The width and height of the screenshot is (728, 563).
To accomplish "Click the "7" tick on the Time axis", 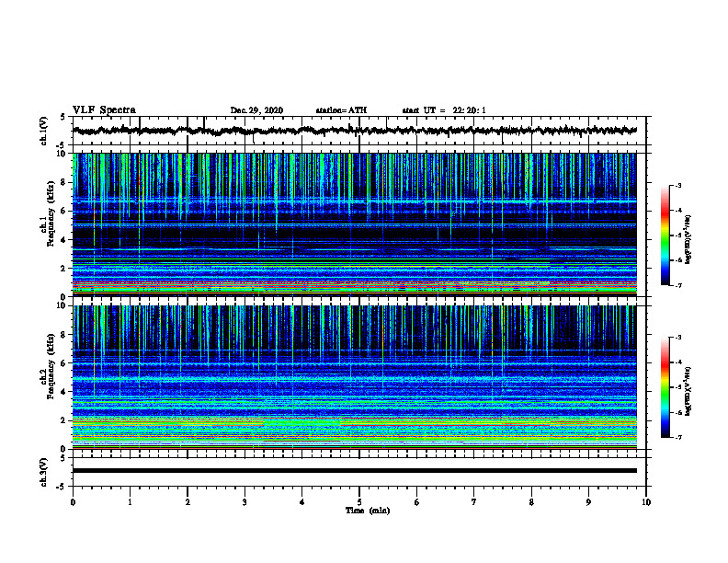I will click(474, 502).
